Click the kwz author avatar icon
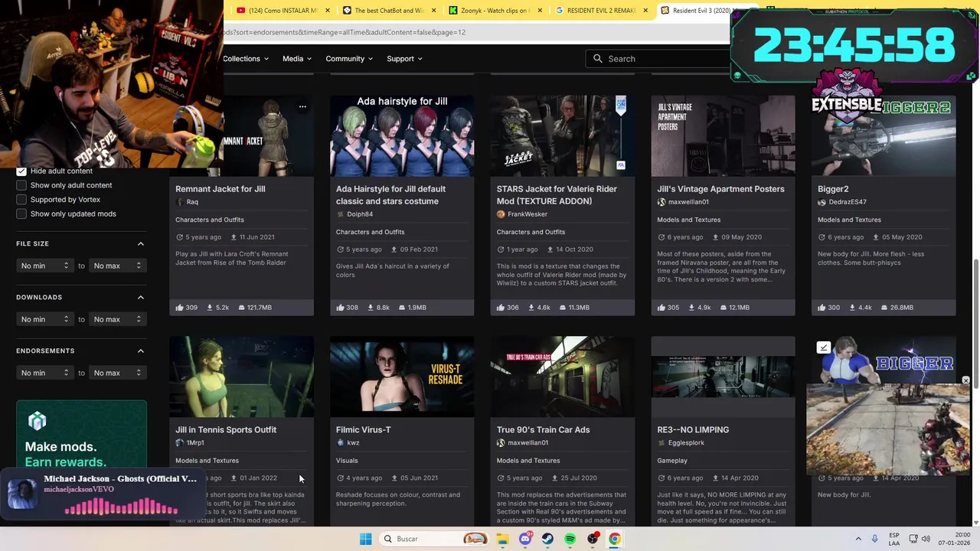 [341, 443]
